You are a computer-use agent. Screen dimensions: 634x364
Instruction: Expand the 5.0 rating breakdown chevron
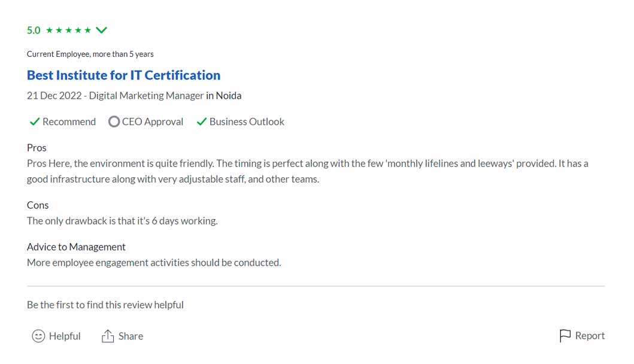click(x=101, y=30)
